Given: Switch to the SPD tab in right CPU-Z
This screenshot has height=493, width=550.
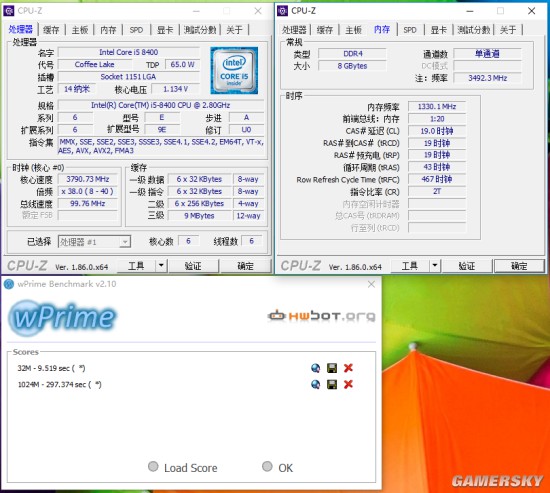Looking at the screenshot, I should click(x=410, y=30).
